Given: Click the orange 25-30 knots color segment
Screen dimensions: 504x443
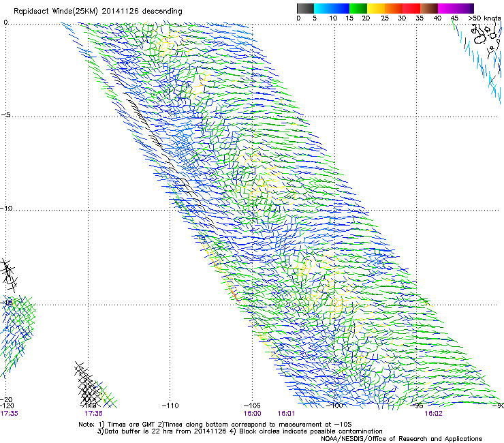Looking at the screenshot, I should 394,8.
